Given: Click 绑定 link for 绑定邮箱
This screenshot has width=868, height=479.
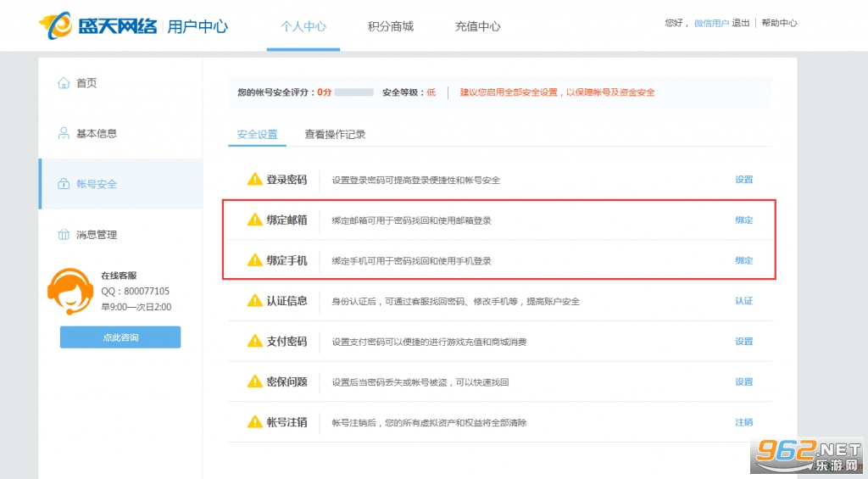Looking at the screenshot, I should [x=744, y=220].
